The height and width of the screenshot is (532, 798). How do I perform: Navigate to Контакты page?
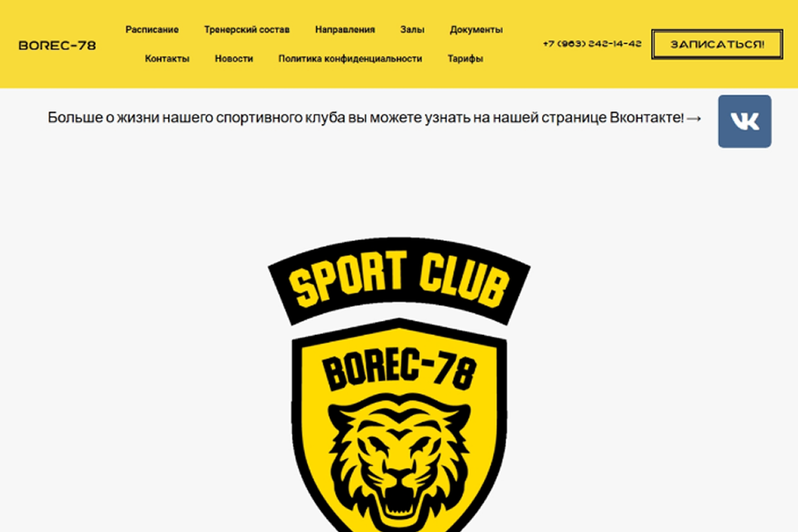click(167, 58)
